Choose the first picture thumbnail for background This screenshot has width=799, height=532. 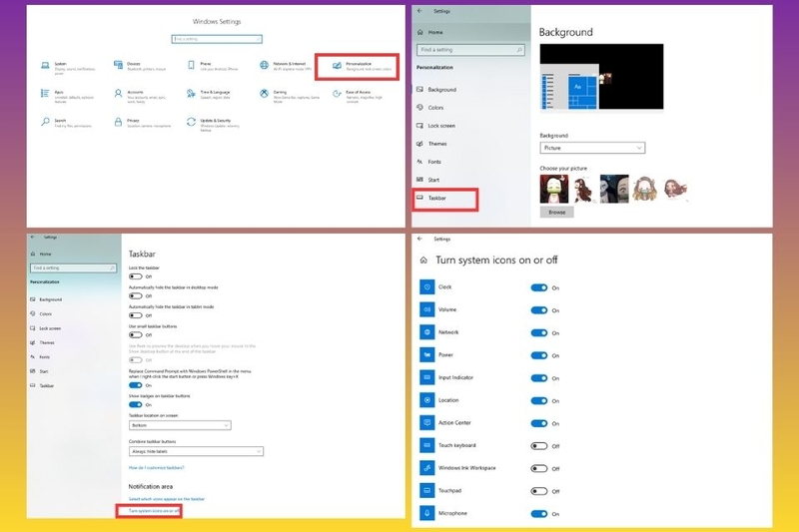[554, 189]
